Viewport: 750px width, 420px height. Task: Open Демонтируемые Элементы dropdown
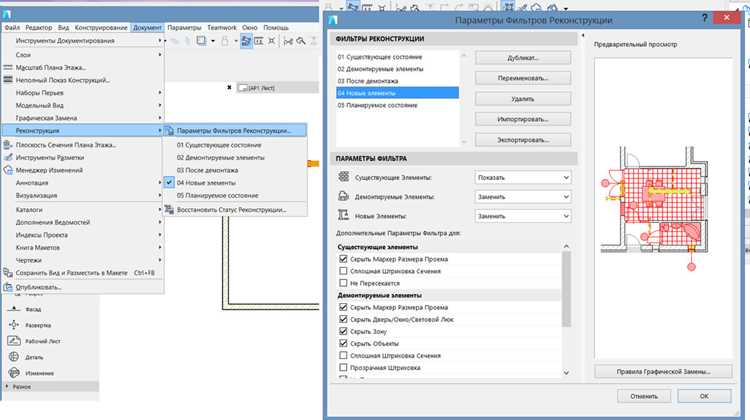pos(523,197)
